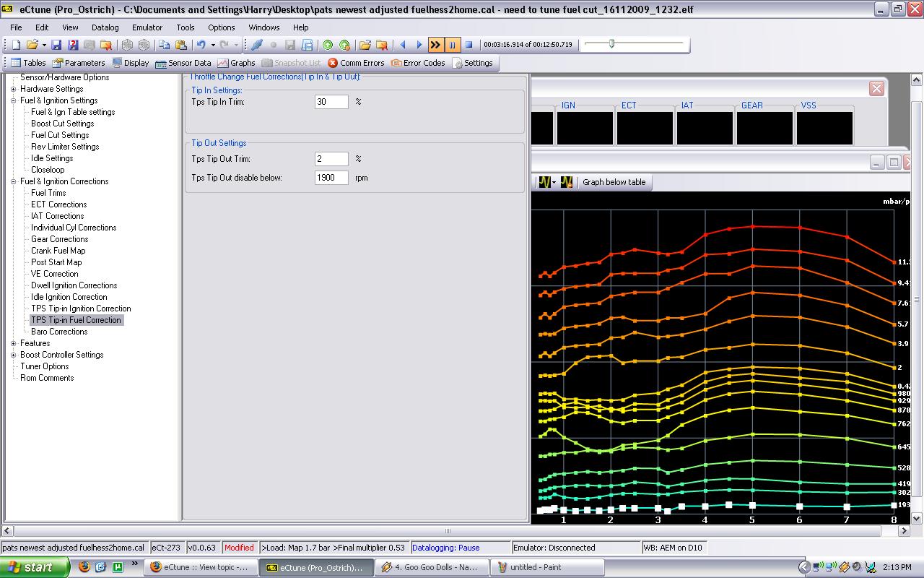
Task: Click the Tip Out disable below rpm field
Action: tap(332, 178)
